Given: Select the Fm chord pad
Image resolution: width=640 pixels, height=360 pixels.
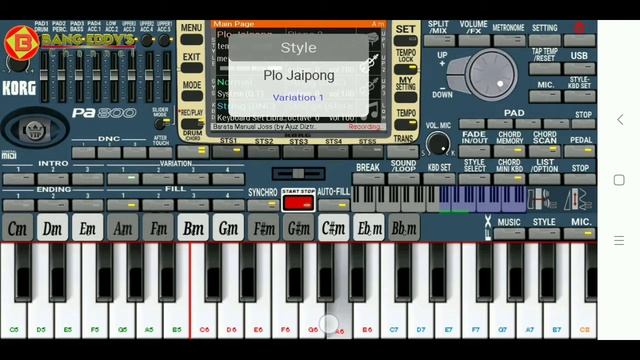Looking at the screenshot, I should (158, 228).
